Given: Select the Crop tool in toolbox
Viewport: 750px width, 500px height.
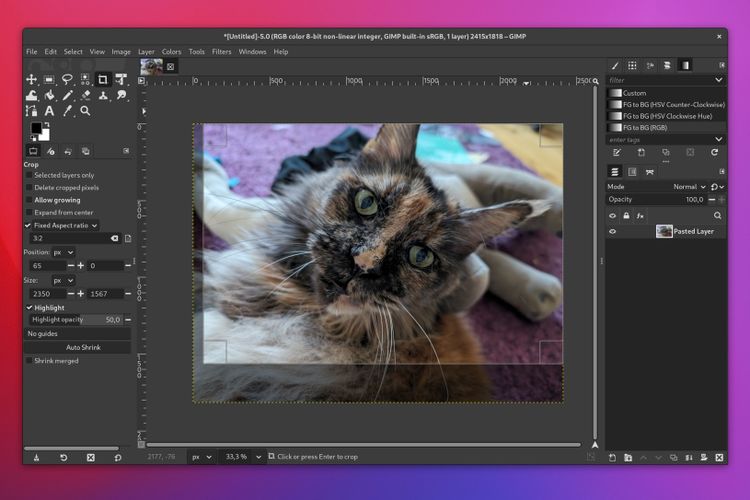Looking at the screenshot, I should 103,79.
